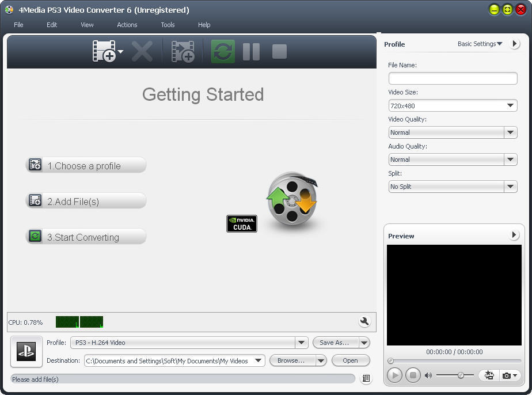Click the Open destination button

[x=351, y=360]
